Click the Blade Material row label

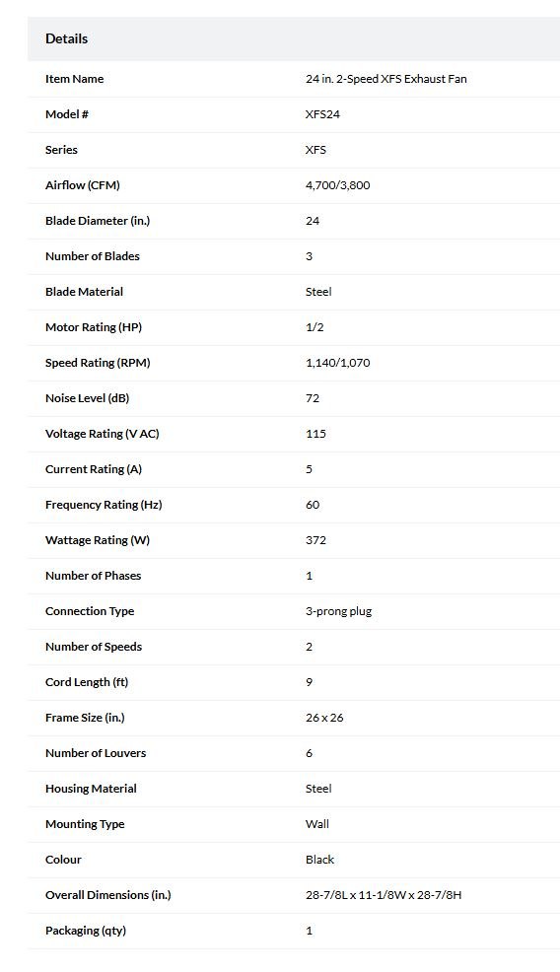coord(85,292)
